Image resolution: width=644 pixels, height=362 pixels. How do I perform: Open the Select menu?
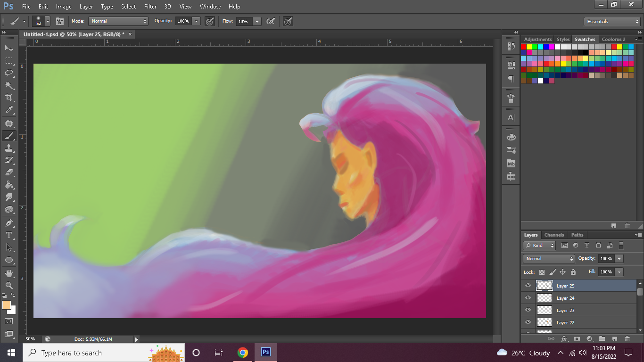pyautogui.click(x=128, y=7)
